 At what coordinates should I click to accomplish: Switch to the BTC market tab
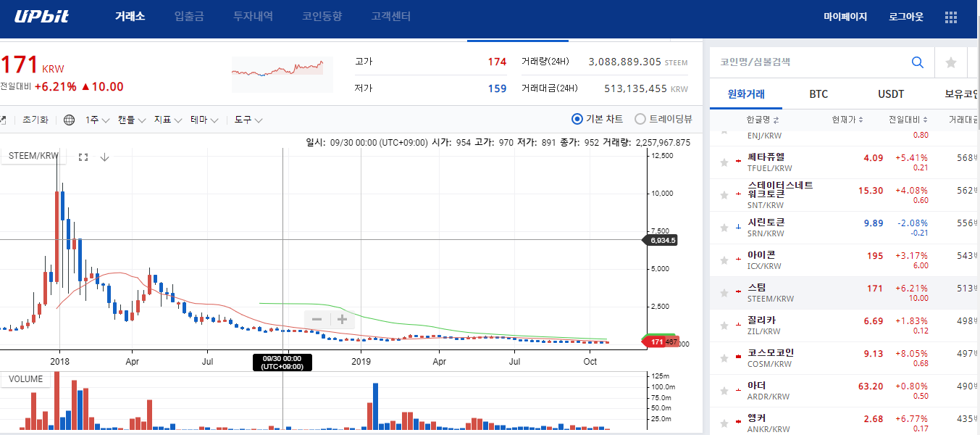click(x=818, y=94)
